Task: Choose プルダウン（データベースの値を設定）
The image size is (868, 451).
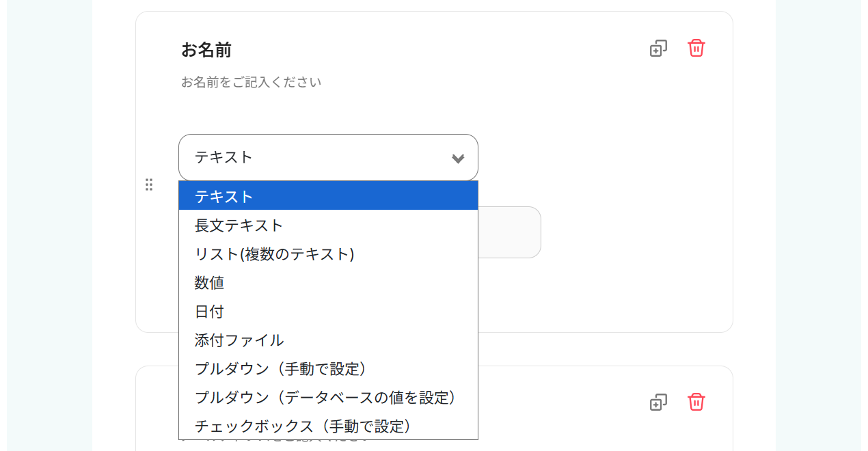Action: click(x=328, y=398)
